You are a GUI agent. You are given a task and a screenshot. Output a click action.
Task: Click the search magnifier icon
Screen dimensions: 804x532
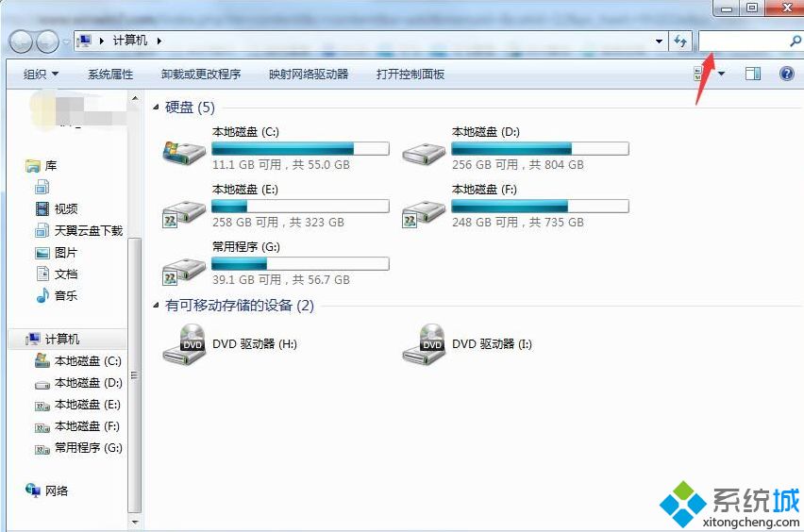click(796, 41)
